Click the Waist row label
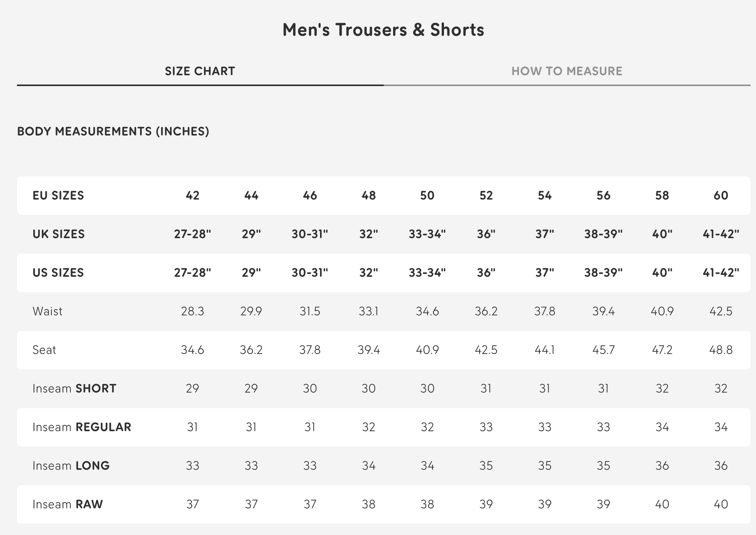The height and width of the screenshot is (535, 756). coord(47,312)
